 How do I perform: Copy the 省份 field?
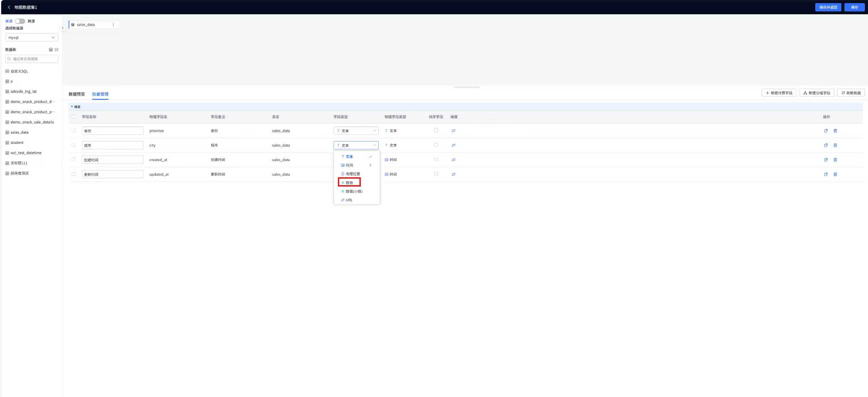[826, 131]
